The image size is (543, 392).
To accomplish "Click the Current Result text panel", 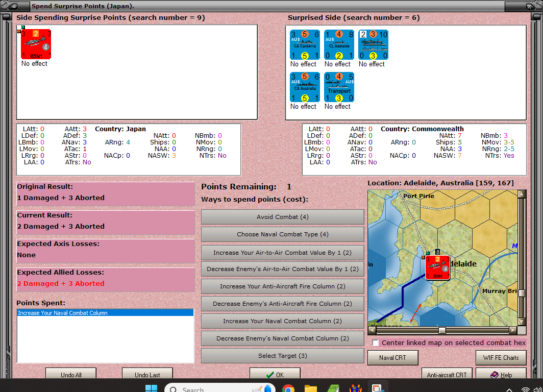I will [x=106, y=223].
